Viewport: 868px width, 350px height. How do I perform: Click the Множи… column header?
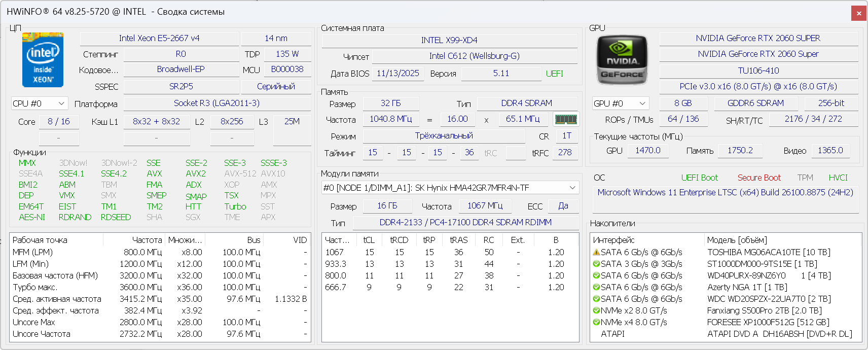(x=185, y=240)
